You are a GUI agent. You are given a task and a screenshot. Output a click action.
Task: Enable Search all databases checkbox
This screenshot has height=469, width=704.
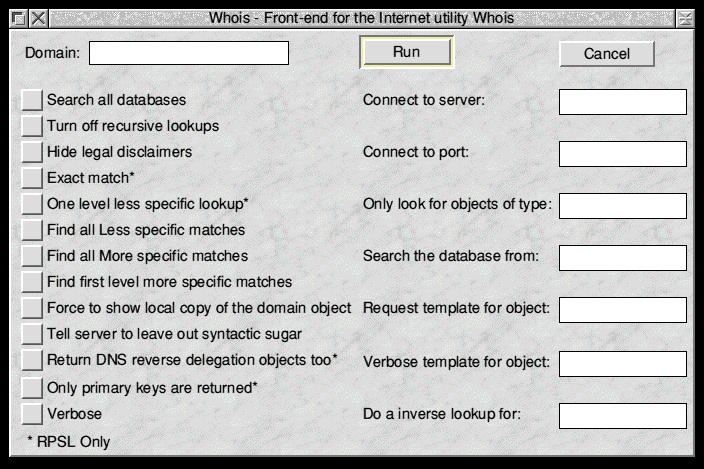[x=32, y=100]
